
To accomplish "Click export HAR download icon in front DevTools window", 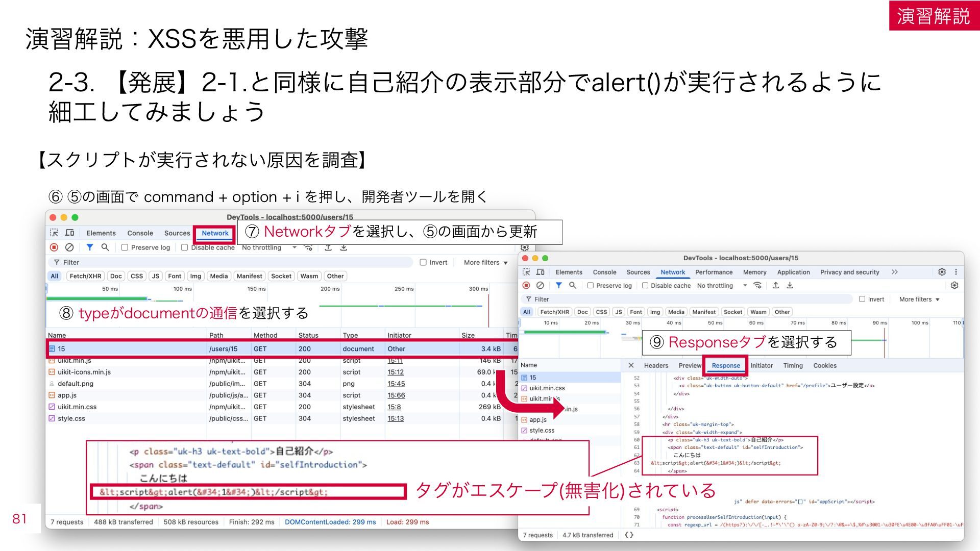I will coord(790,286).
